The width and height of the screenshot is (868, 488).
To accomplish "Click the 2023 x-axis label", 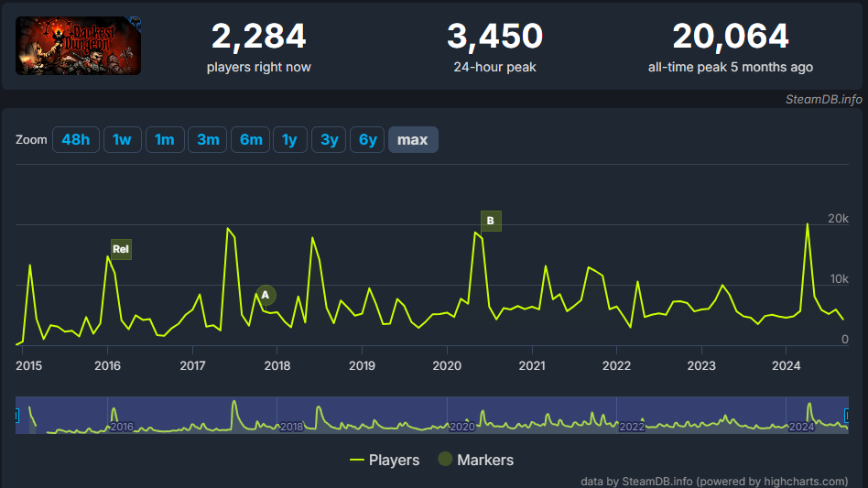I will coord(701,365).
